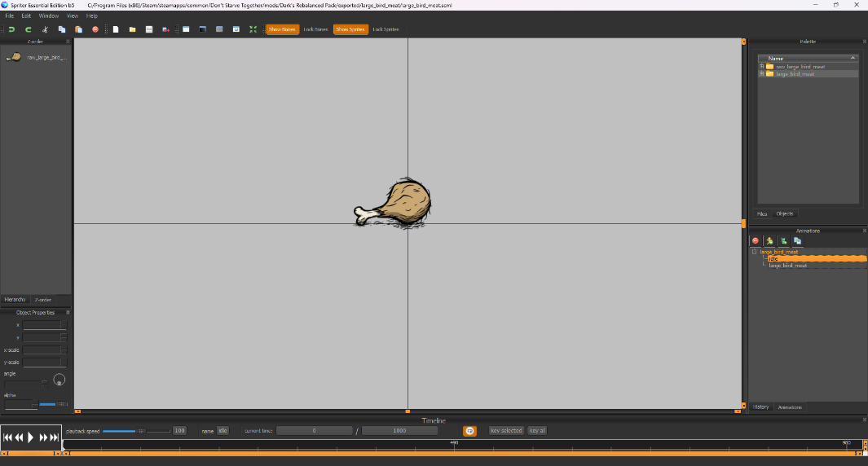Click the current time input field
The image size is (868, 466).
(315, 431)
